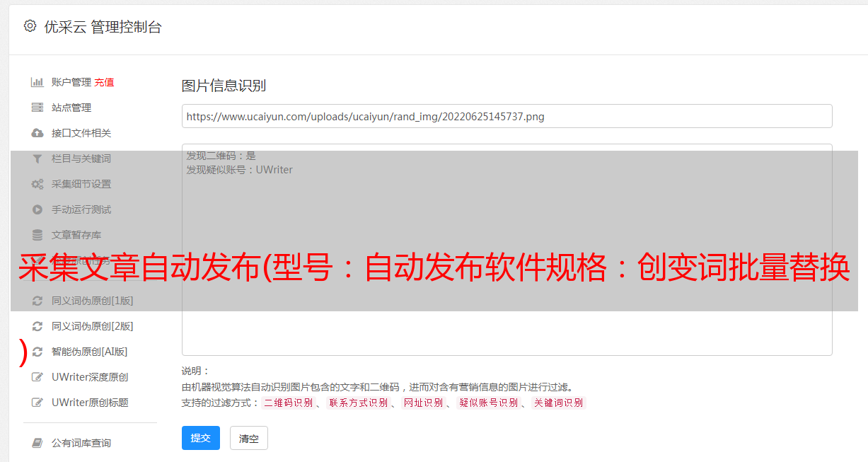Select 栏目与关键词 menu entry
Viewport: 868px width, 462px height.
pyautogui.click(x=81, y=158)
